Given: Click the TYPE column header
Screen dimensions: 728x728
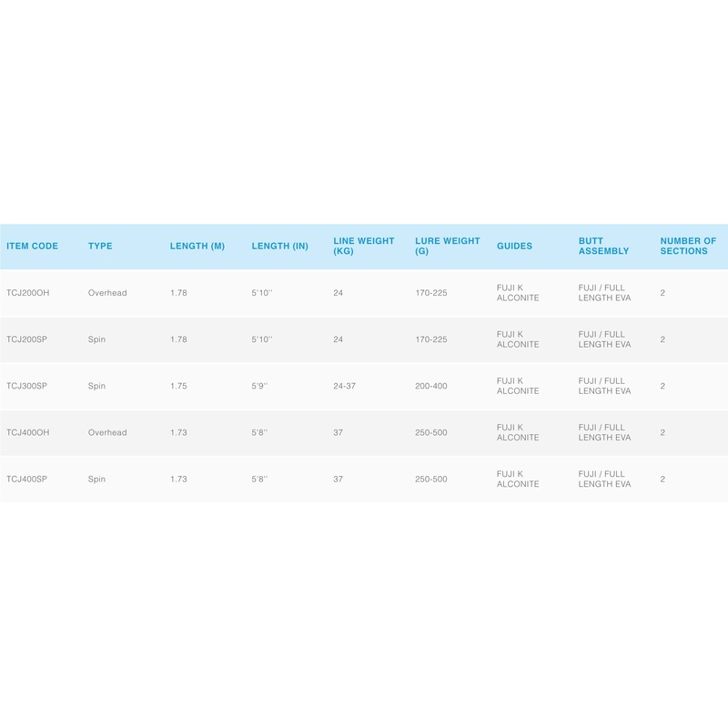Looking at the screenshot, I should [x=100, y=247].
